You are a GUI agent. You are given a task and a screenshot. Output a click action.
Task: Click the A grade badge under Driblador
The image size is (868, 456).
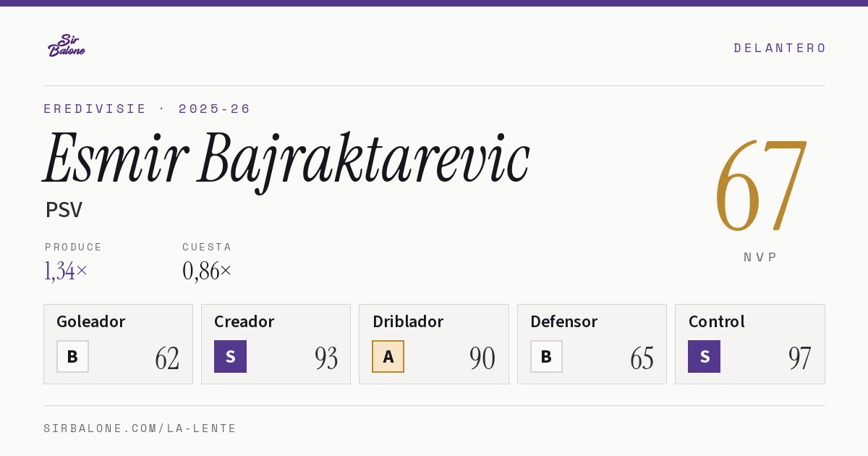point(388,356)
